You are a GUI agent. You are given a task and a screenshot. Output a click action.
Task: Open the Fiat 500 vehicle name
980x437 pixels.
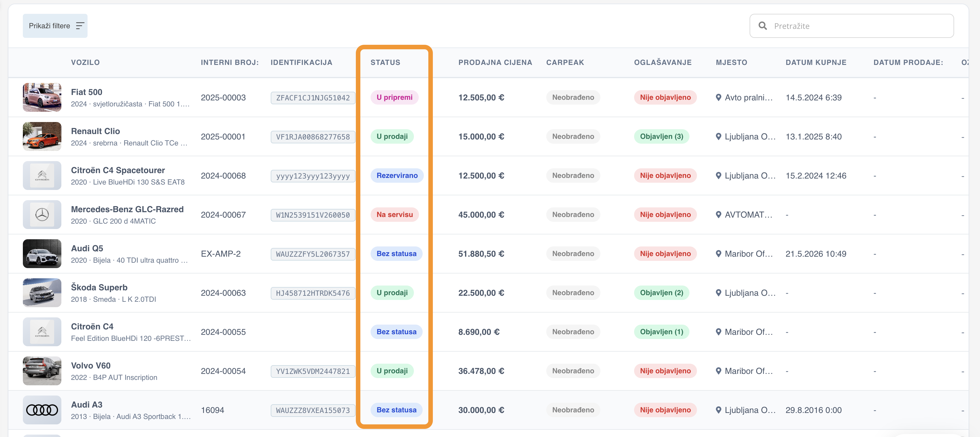tap(87, 92)
